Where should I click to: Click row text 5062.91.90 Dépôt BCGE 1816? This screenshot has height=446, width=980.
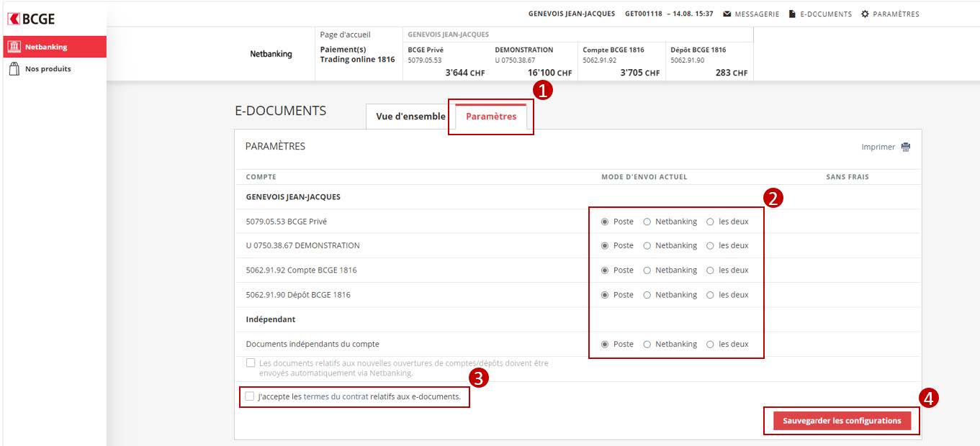(298, 295)
